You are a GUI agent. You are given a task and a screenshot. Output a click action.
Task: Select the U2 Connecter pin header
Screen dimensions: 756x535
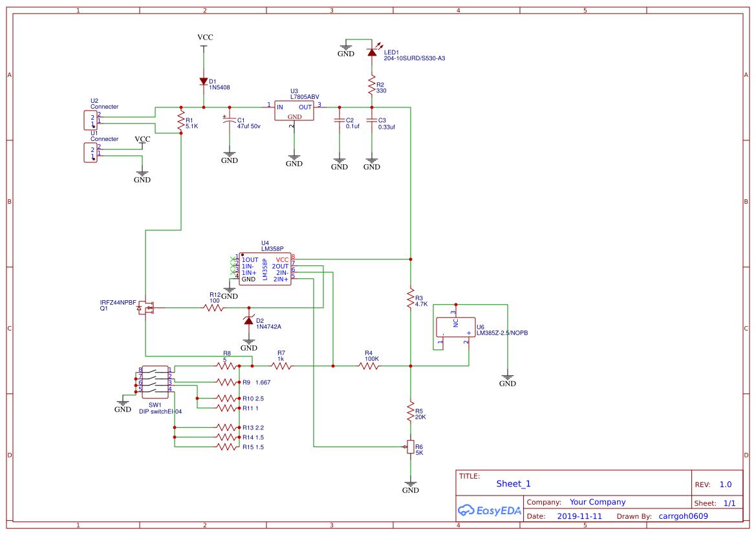89,120
